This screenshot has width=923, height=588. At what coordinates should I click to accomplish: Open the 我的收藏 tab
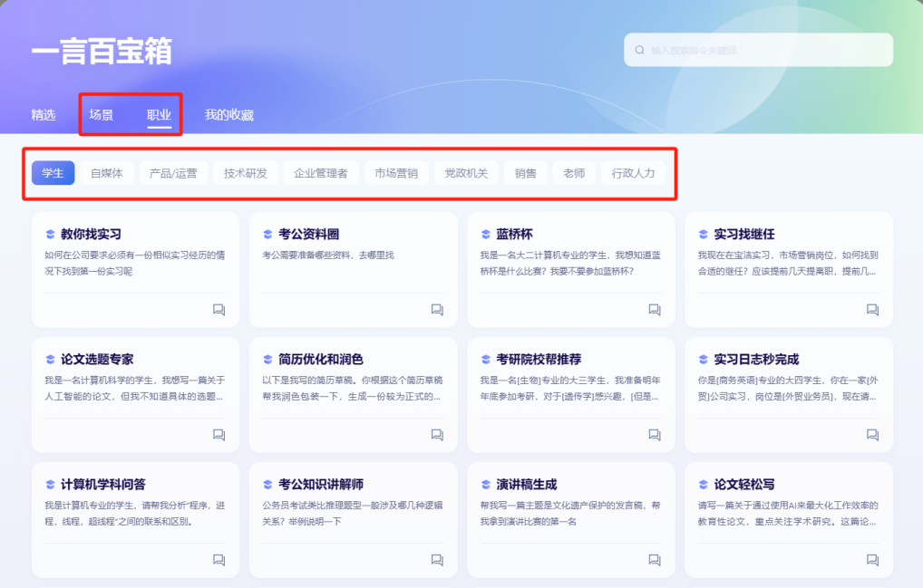229,115
